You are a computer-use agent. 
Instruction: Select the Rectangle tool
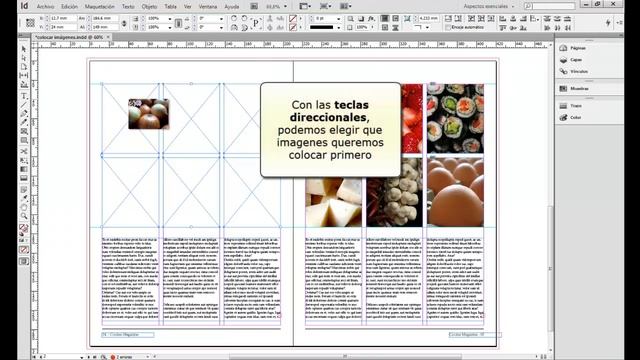click(24, 140)
